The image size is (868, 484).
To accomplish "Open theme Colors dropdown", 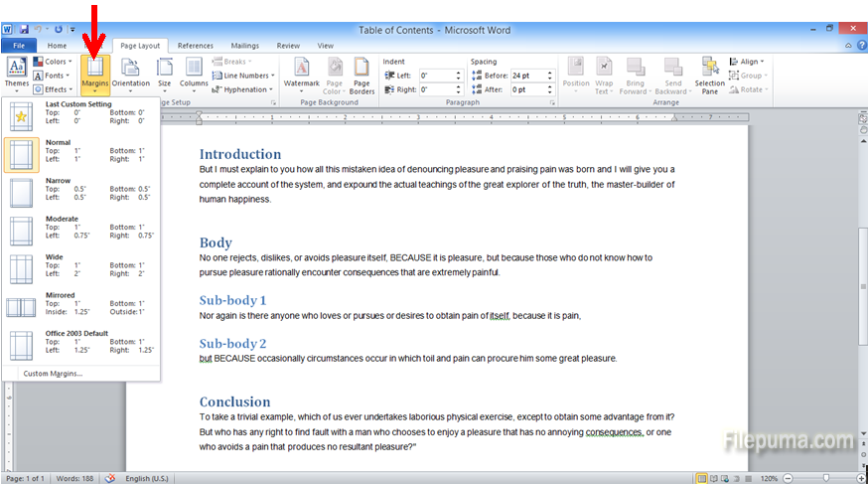I will coord(53,62).
